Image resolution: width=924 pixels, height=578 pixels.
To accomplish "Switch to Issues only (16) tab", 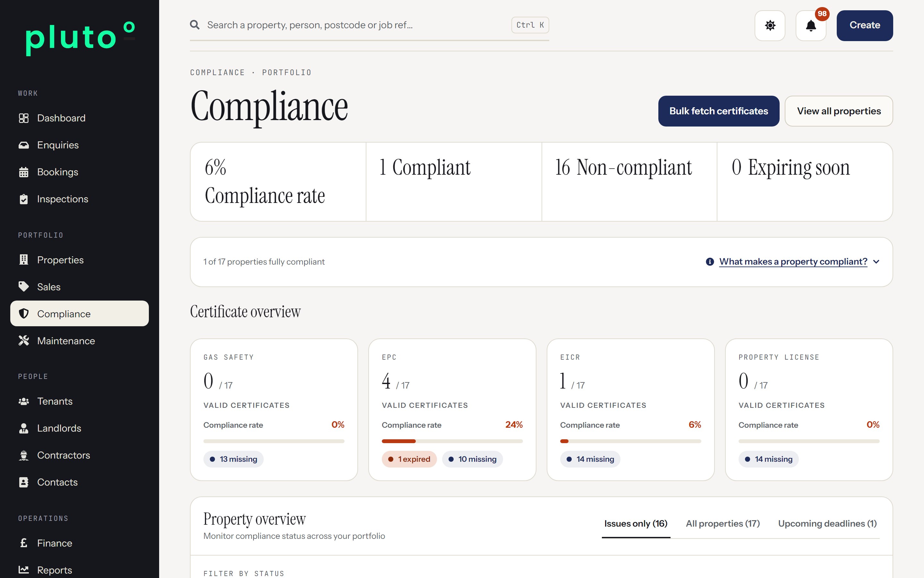I will click(x=636, y=524).
